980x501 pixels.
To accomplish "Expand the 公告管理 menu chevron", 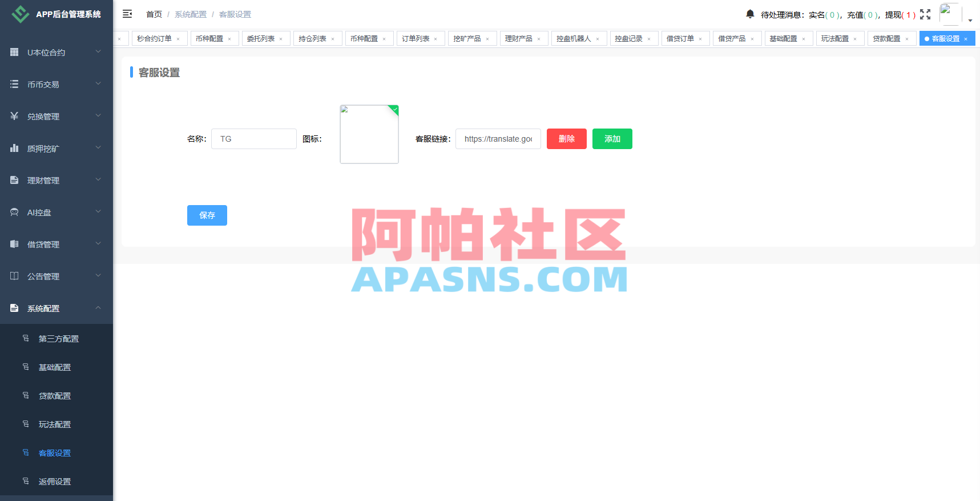I will click(x=98, y=276).
